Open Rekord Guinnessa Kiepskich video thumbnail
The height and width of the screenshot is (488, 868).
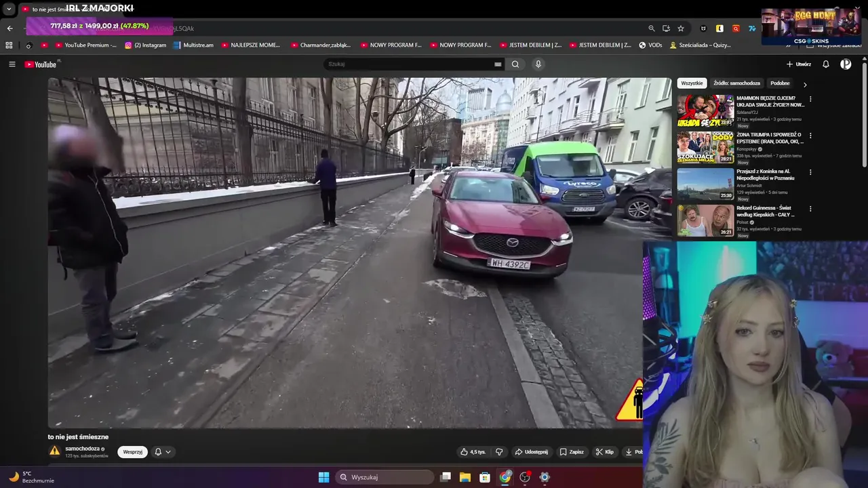tap(705, 220)
